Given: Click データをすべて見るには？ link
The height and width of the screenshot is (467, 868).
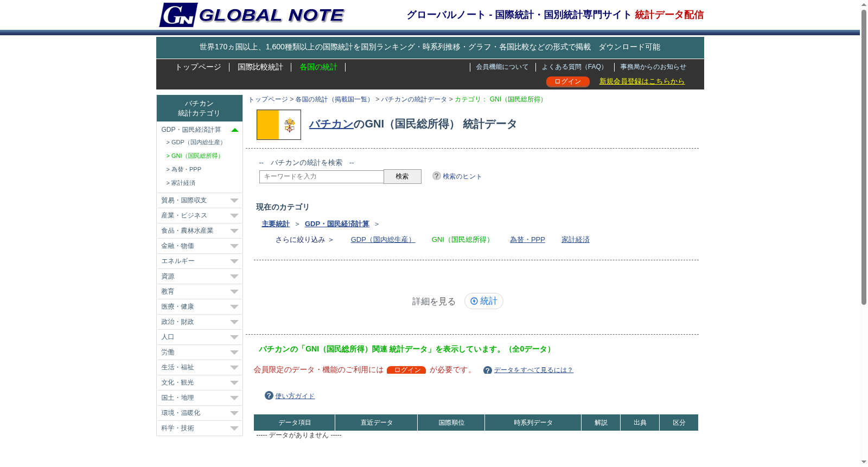Looking at the screenshot, I should coord(533,370).
